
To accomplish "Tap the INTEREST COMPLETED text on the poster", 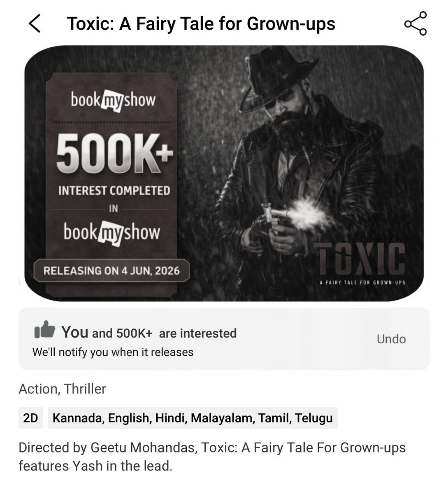I will tap(114, 191).
